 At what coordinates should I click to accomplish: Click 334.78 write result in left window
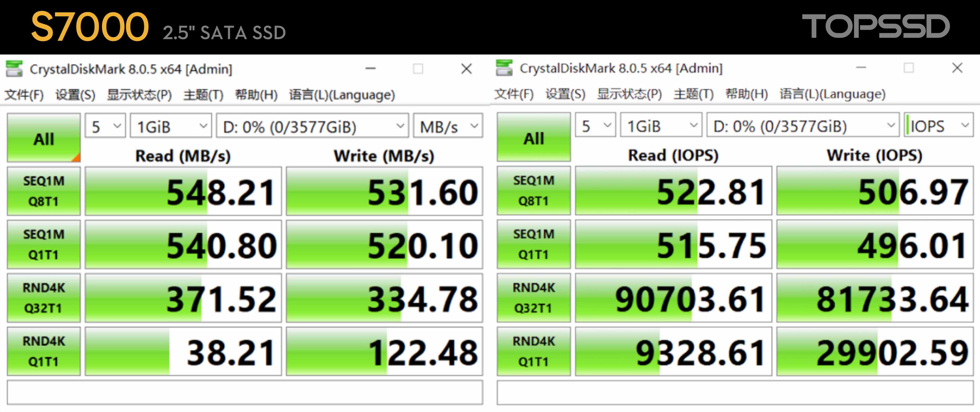click(x=385, y=298)
